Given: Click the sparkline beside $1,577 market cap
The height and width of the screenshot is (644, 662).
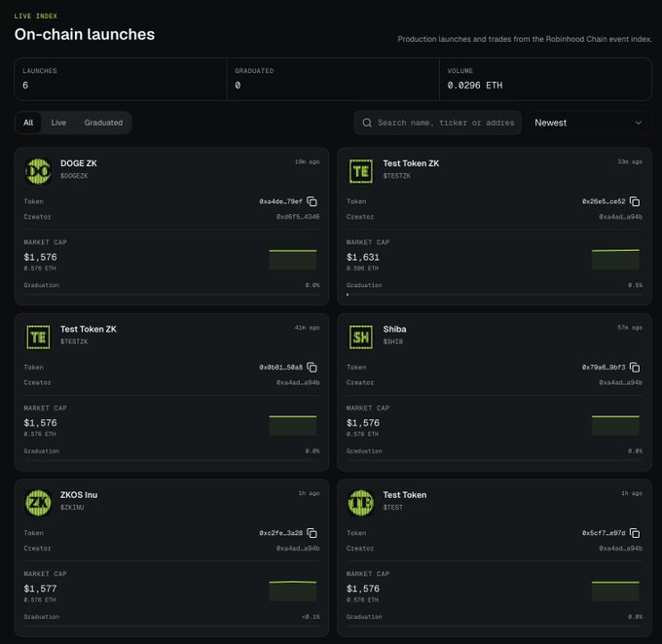Looking at the screenshot, I should pyautogui.click(x=293, y=591).
